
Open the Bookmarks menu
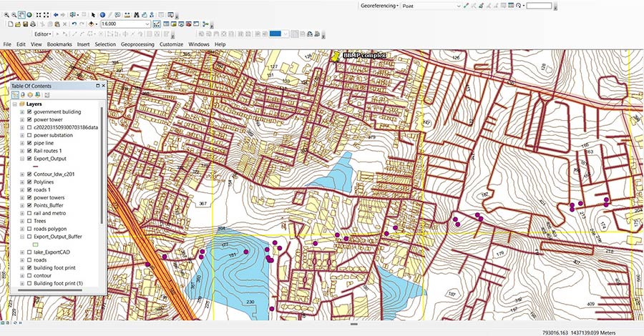59,44
